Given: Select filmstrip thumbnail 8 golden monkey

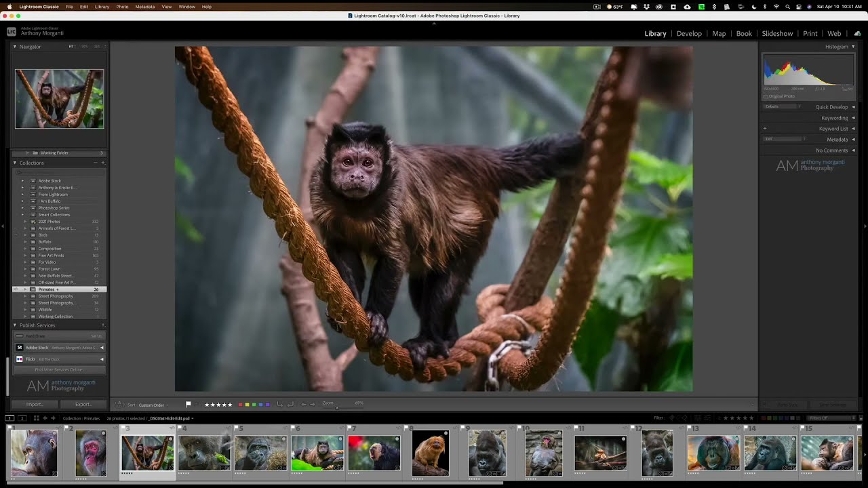Looking at the screenshot, I should click(431, 453).
